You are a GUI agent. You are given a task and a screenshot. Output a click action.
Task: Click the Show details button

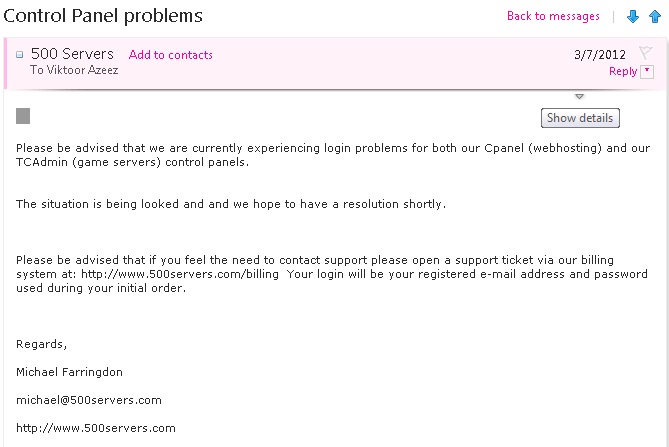click(580, 118)
